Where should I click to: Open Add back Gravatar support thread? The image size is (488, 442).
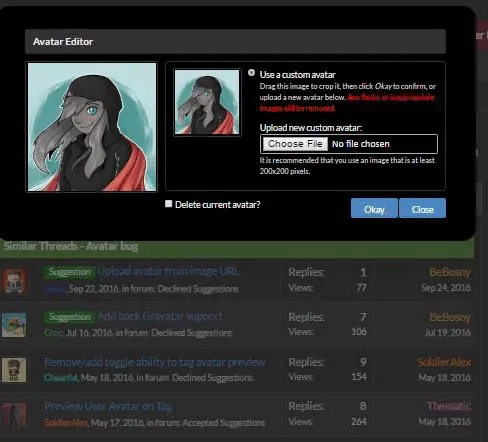tap(160, 316)
